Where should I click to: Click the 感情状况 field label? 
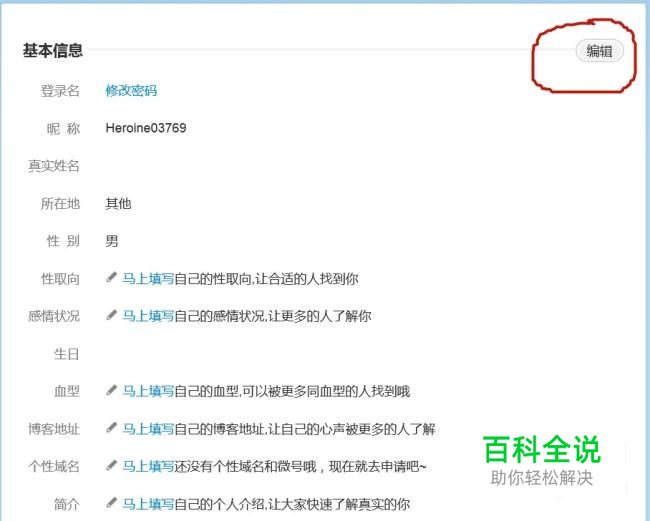coord(53,316)
